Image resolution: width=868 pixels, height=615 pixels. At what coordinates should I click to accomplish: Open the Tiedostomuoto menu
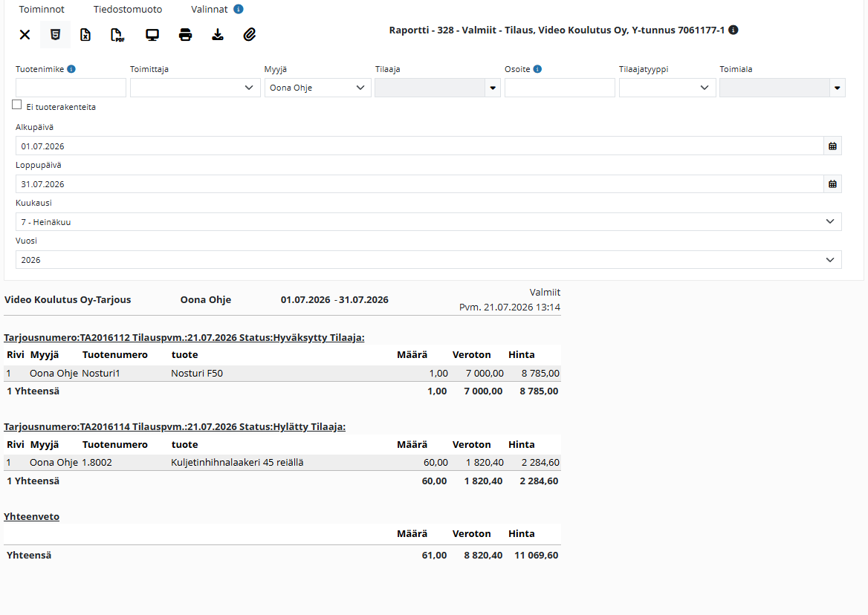point(128,10)
